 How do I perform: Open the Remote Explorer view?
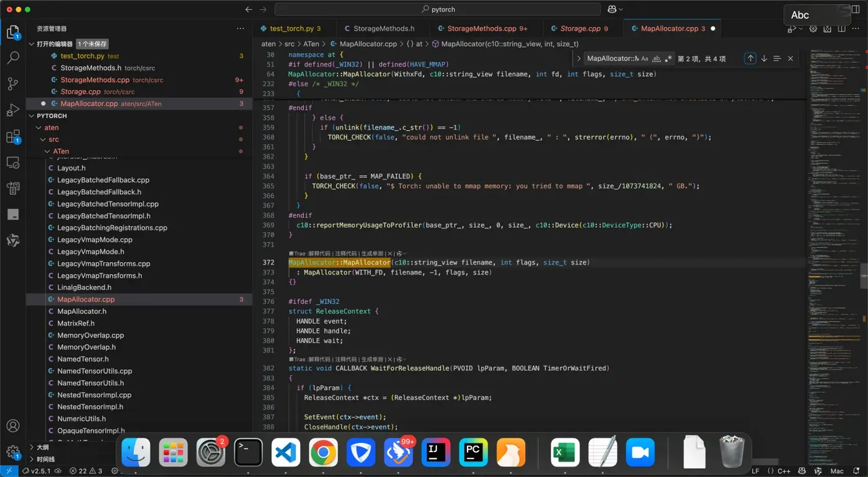(x=13, y=163)
